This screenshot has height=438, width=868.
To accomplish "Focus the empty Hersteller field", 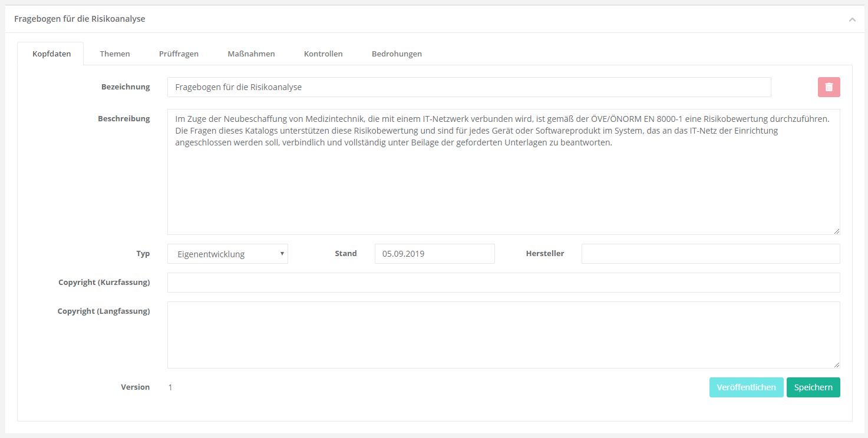I will 710,254.
